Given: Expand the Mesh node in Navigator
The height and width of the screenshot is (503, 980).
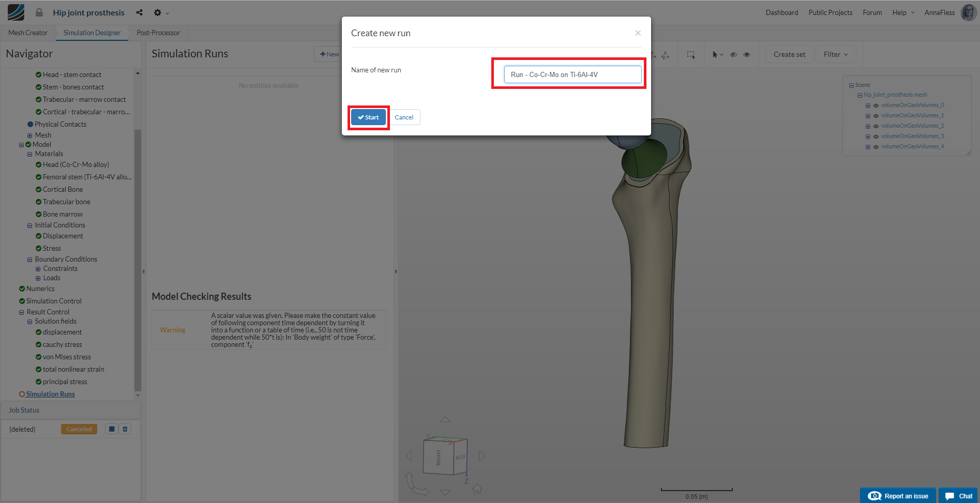Looking at the screenshot, I should point(29,135).
